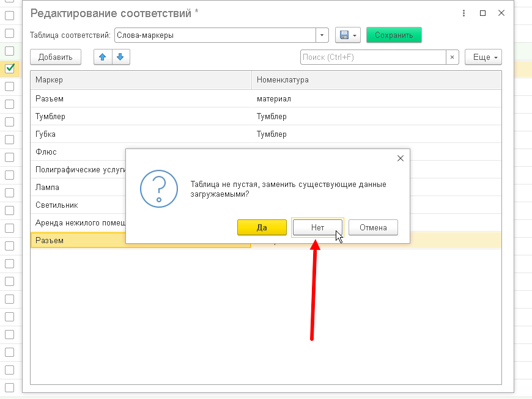Tick the topmost unchecked checkbox in left column

coord(10,16)
